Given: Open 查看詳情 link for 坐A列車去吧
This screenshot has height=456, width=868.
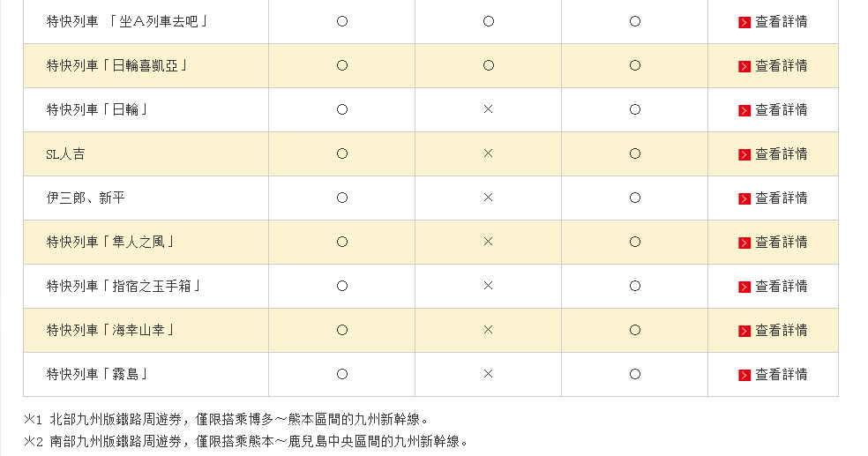Looking at the screenshot, I should click(781, 22).
